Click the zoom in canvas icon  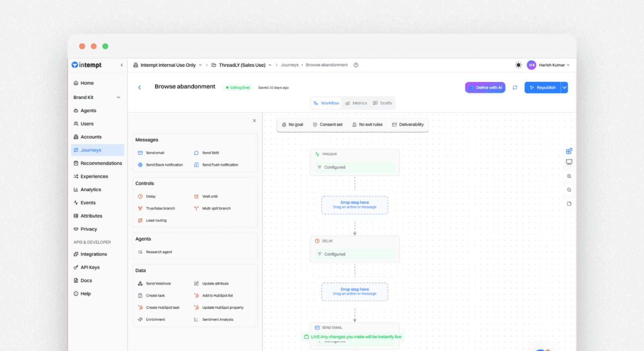pyautogui.click(x=569, y=176)
